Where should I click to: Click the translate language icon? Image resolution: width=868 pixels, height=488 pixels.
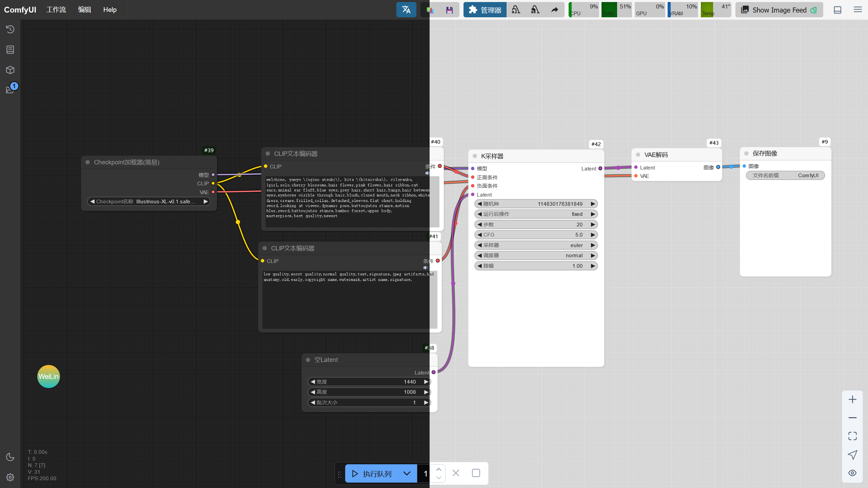pyautogui.click(x=406, y=10)
